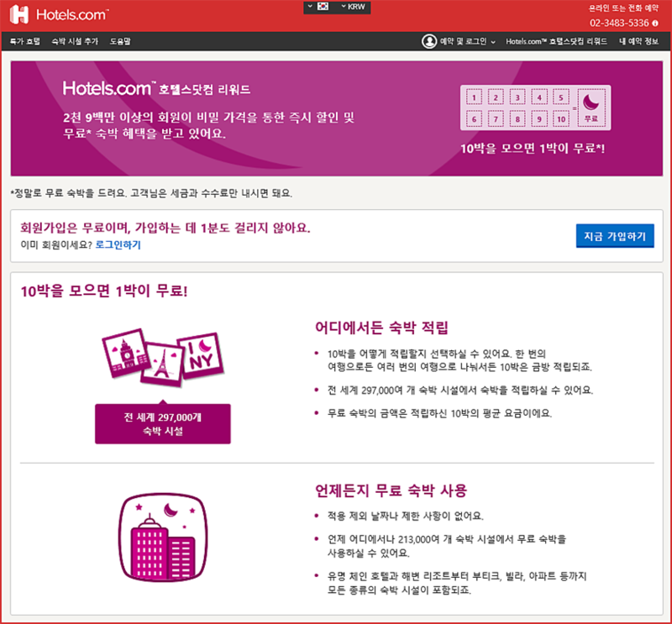Click the bullet starting with 전 세계 297,000여 개 숙박 시설에서

459,390
